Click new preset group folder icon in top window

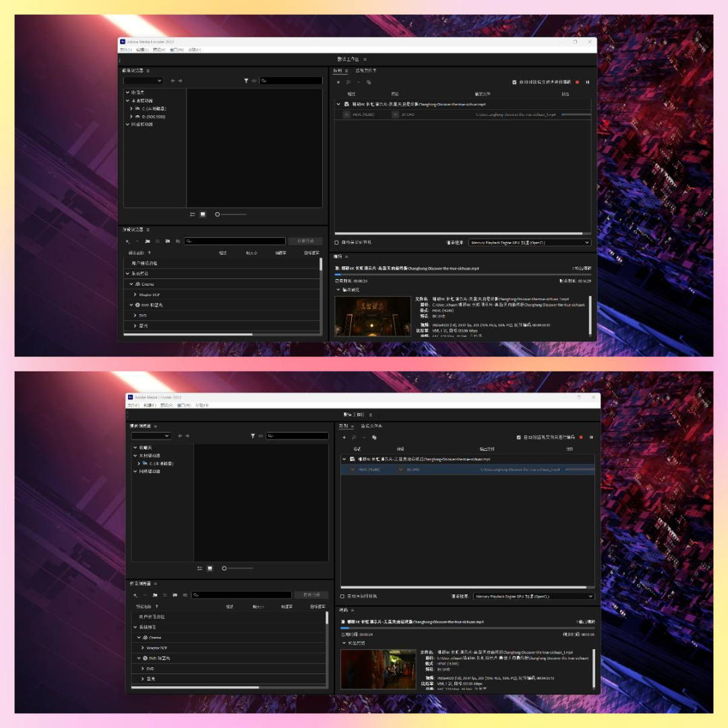tap(147, 241)
